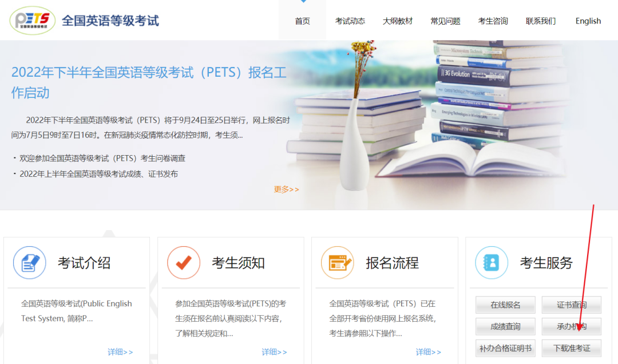The width and height of the screenshot is (618, 364).
Task: Click the 考生须知 summary text
Action: 231,318
